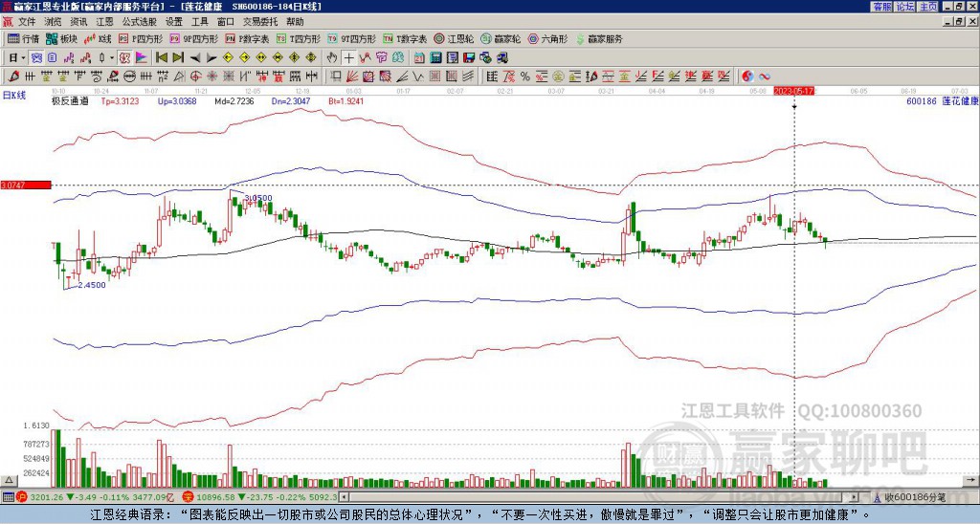The image size is (980, 524).
Task: Open the 9T四方形 tool
Action: (351, 38)
